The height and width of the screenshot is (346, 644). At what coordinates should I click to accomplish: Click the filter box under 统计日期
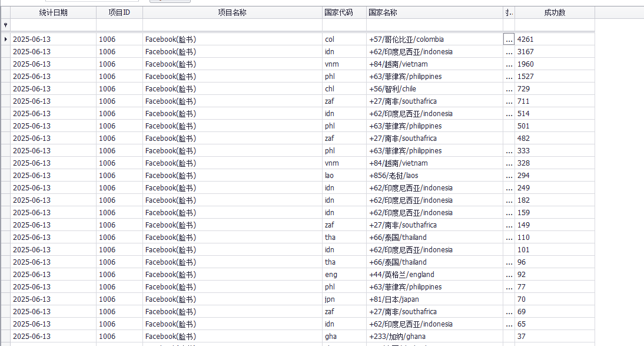point(54,25)
